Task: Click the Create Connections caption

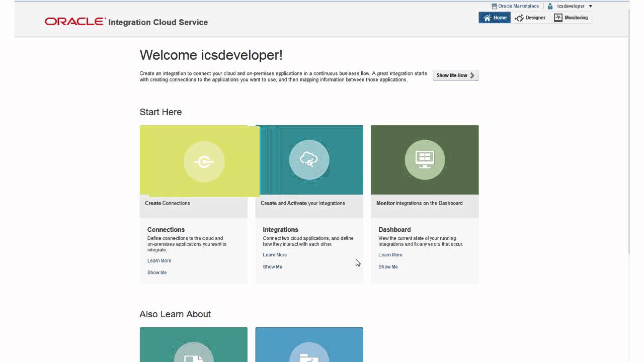Action: coord(168,203)
